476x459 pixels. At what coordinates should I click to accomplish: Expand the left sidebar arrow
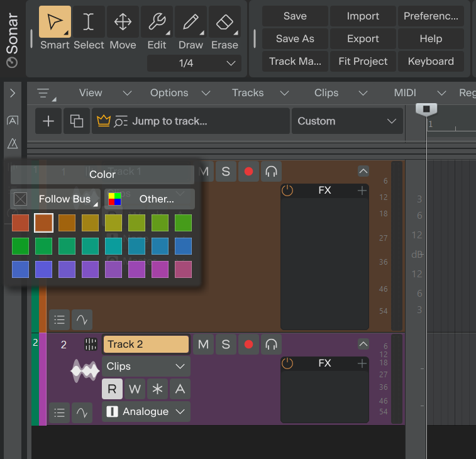13,93
